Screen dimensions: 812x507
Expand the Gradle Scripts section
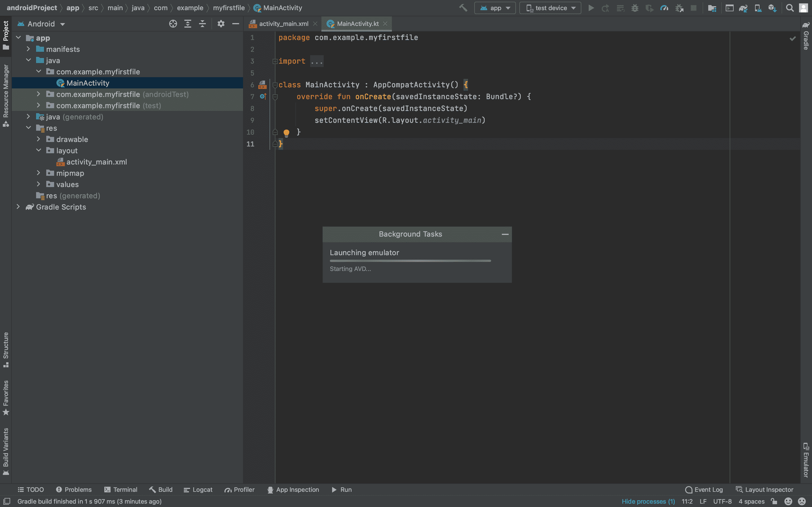(x=18, y=206)
